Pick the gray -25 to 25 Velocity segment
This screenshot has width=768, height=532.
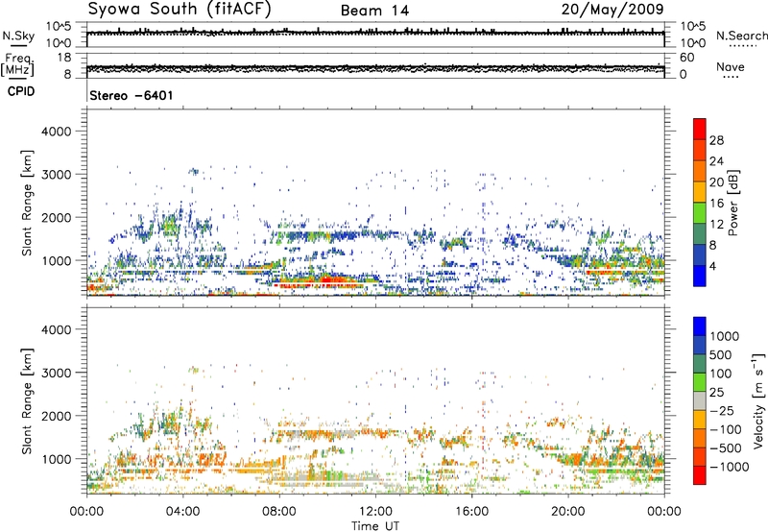pos(700,401)
